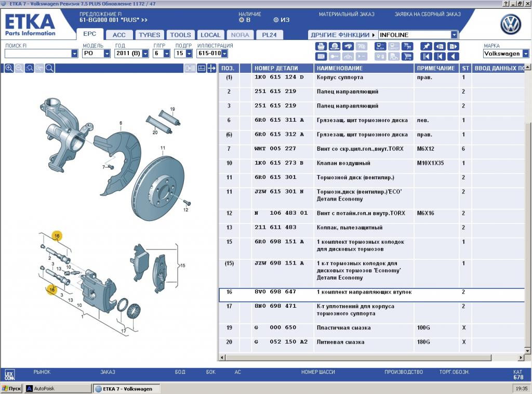Select row 16 '1 комплект направляющих втулок'
The height and width of the screenshot is (394, 532).
pyautogui.click(x=371, y=295)
